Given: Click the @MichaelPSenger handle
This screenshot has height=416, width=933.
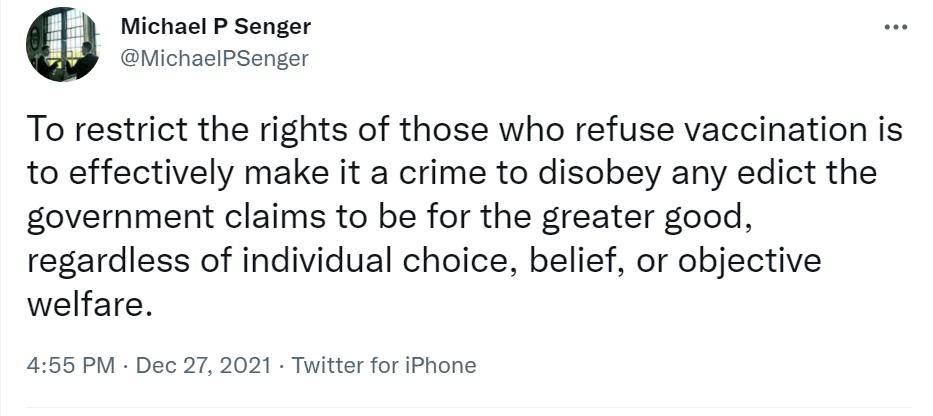Looking at the screenshot, I should 214,58.
